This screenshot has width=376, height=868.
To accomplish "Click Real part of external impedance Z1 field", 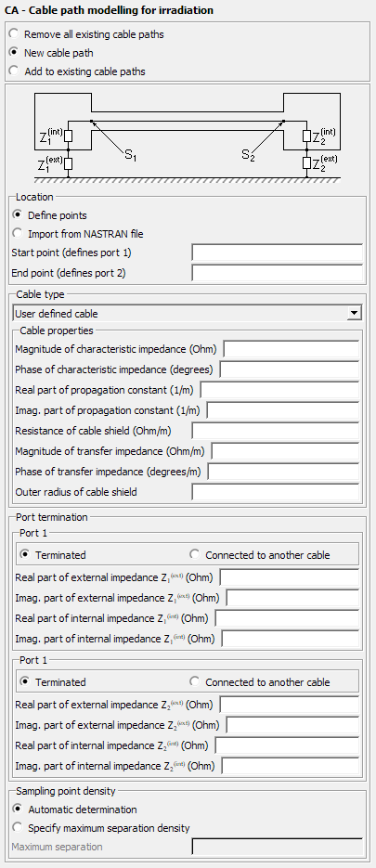I will 290,577.
